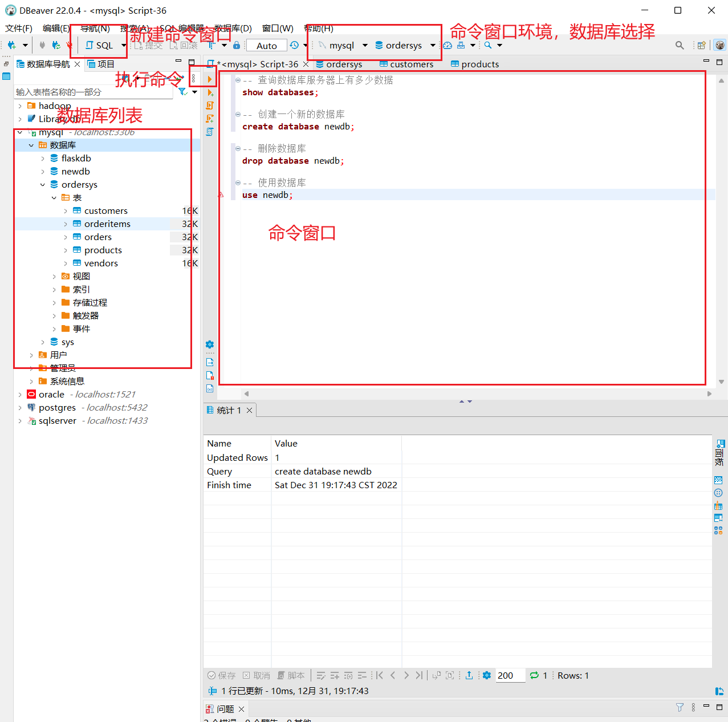
Task: Click the toolbar search tool icon
Action: pos(488,45)
